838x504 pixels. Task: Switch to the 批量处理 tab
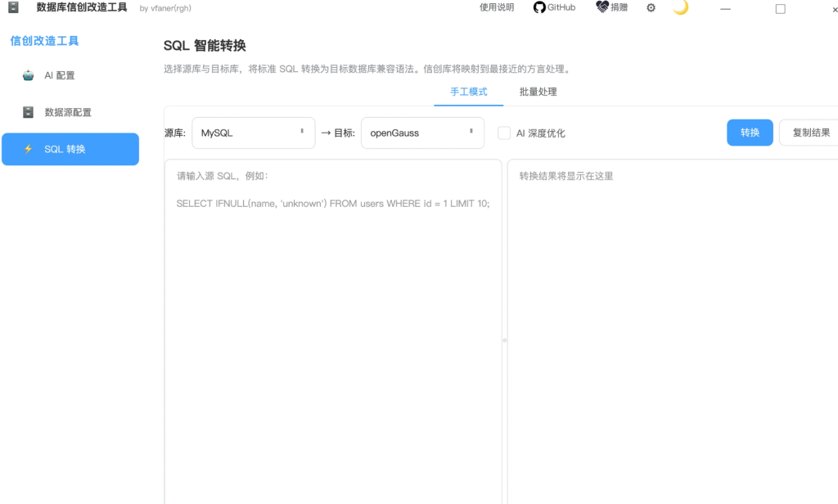click(538, 92)
